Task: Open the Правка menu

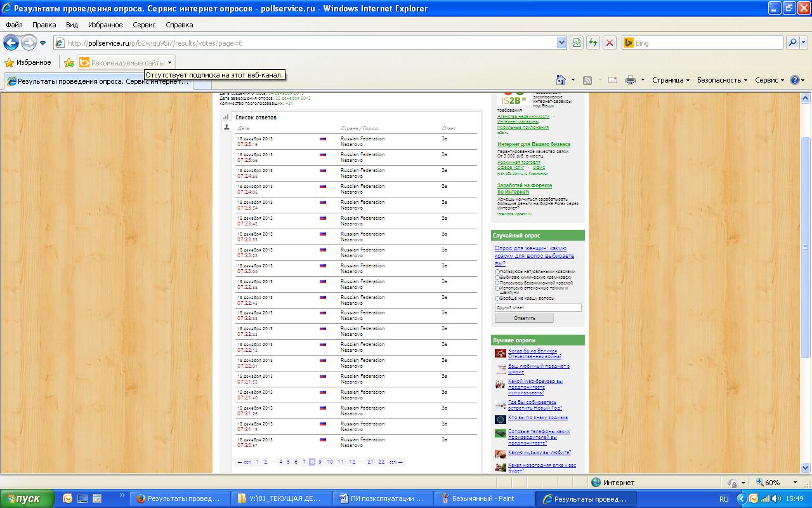Action: point(44,25)
